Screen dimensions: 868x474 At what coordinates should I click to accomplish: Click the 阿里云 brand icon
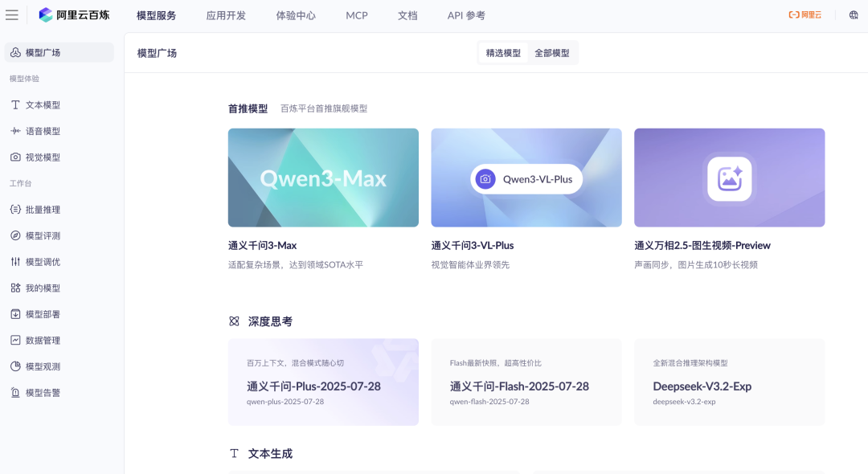tap(805, 15)
